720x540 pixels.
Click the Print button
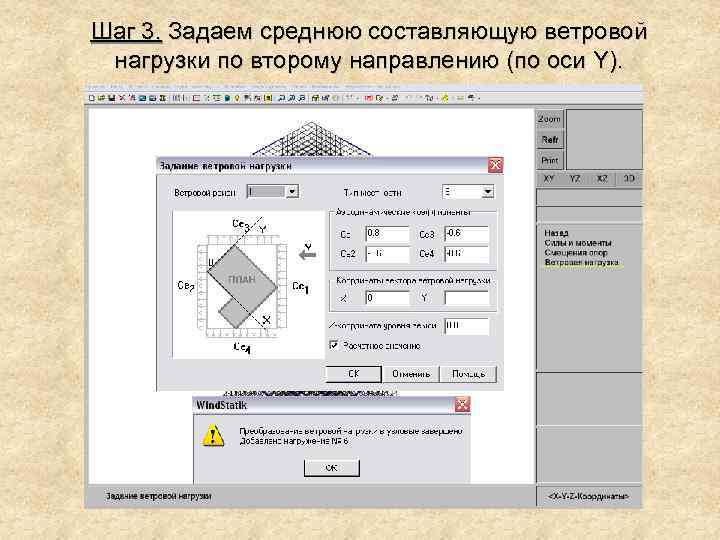pyautogui.click(x=549, y=160)
